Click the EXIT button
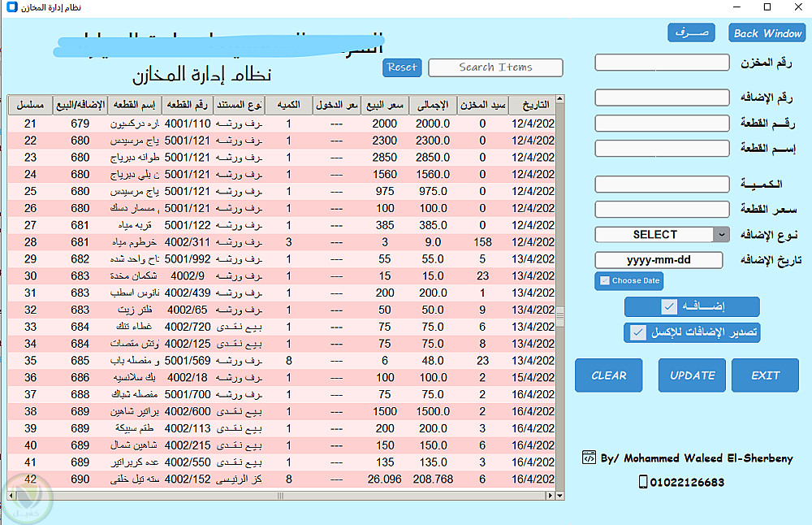The width and height of the screenshot is (812, 525). [766, 375]
